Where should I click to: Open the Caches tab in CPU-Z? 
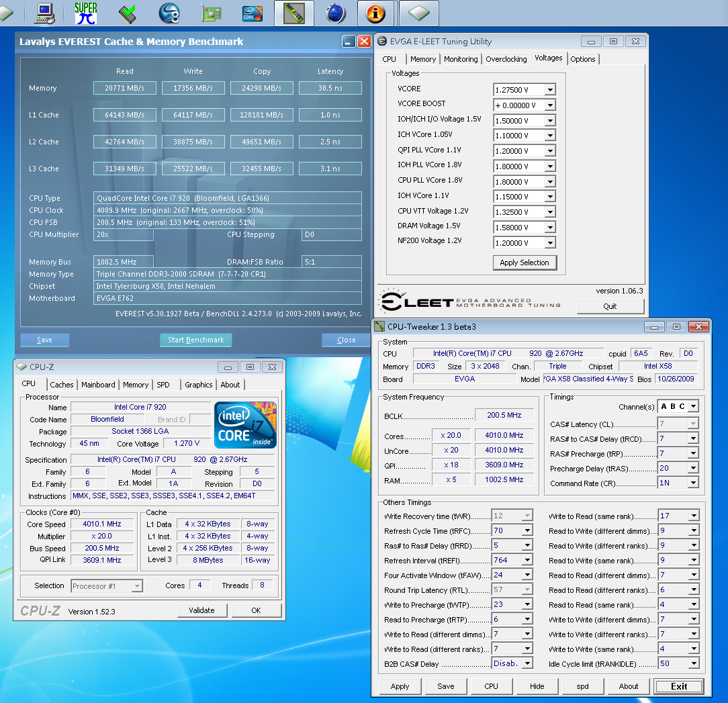click(62, 385)
